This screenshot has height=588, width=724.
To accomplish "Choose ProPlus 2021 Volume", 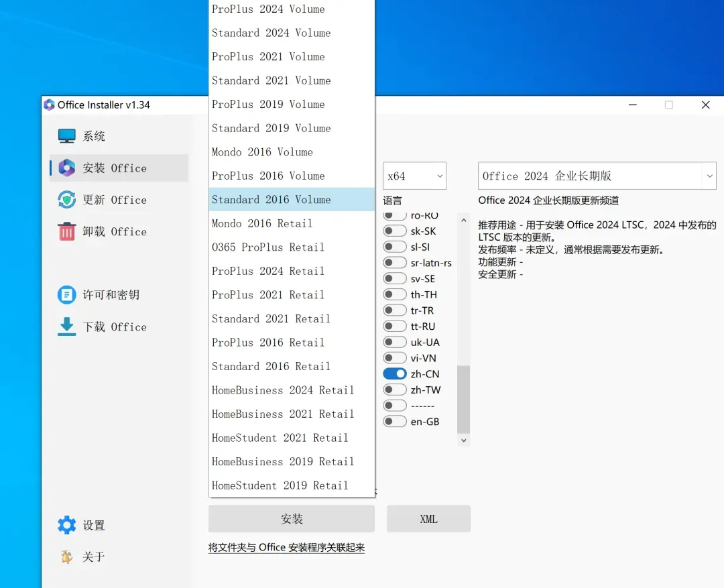I will 292,57.
